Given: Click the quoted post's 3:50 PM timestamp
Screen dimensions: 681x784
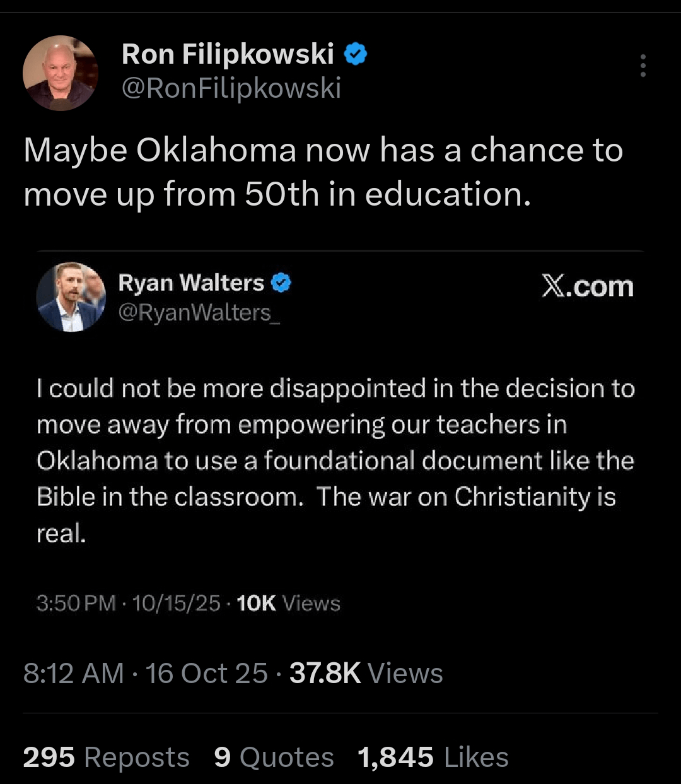Looking at the screenshot, I should [x=76, y=604].
